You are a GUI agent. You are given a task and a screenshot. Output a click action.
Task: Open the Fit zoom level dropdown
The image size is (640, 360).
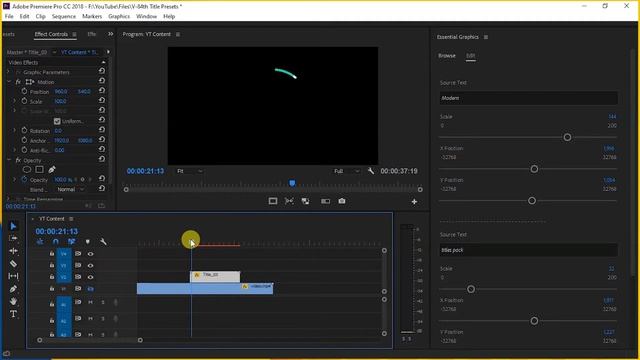tap(189, 171)
